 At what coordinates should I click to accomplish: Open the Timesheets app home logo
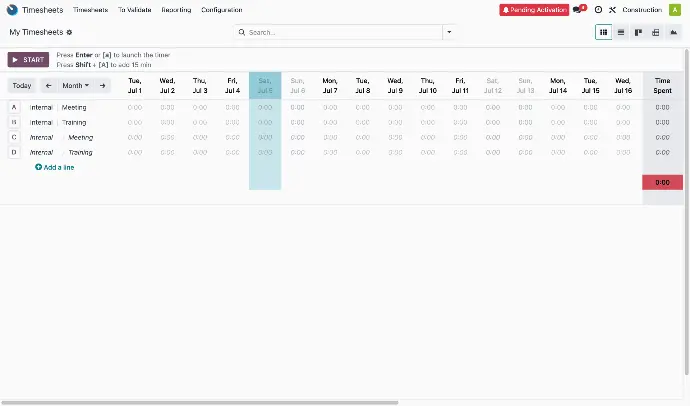pos(10,9)
